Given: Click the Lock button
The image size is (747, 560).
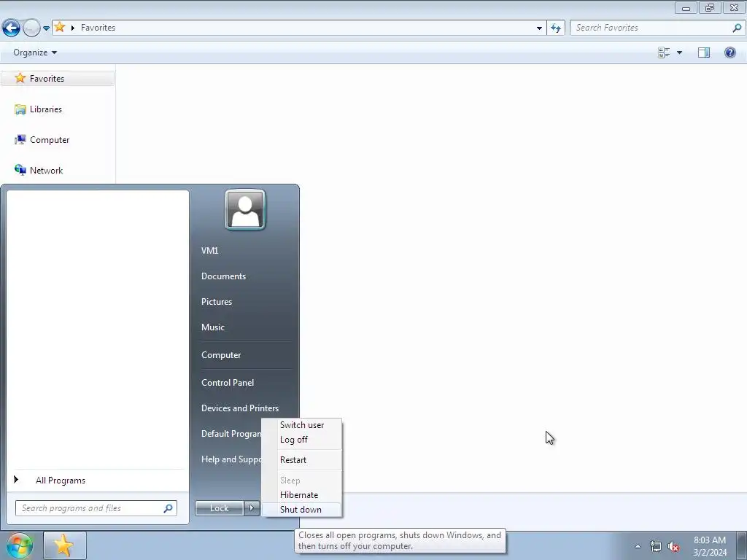Looking at the screenshot, I should pyautogui.click(x=219, y=508).
